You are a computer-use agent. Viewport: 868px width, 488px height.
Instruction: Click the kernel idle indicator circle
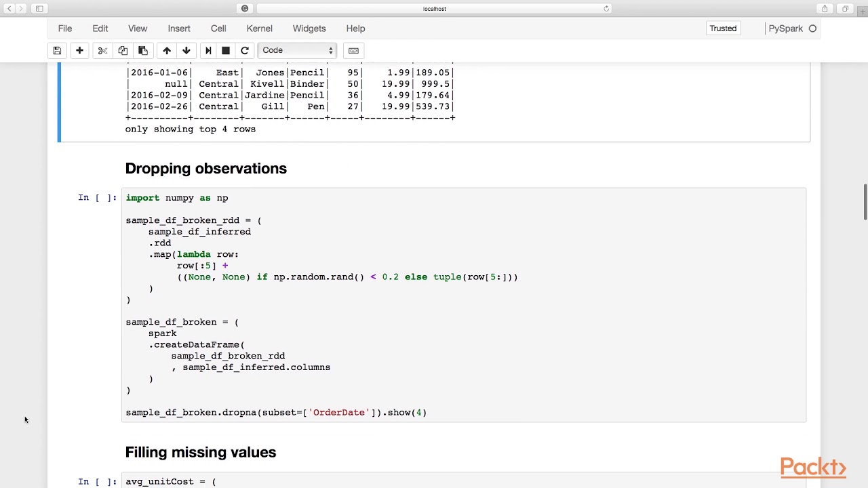pyautogui.click(x=812, y=28)
